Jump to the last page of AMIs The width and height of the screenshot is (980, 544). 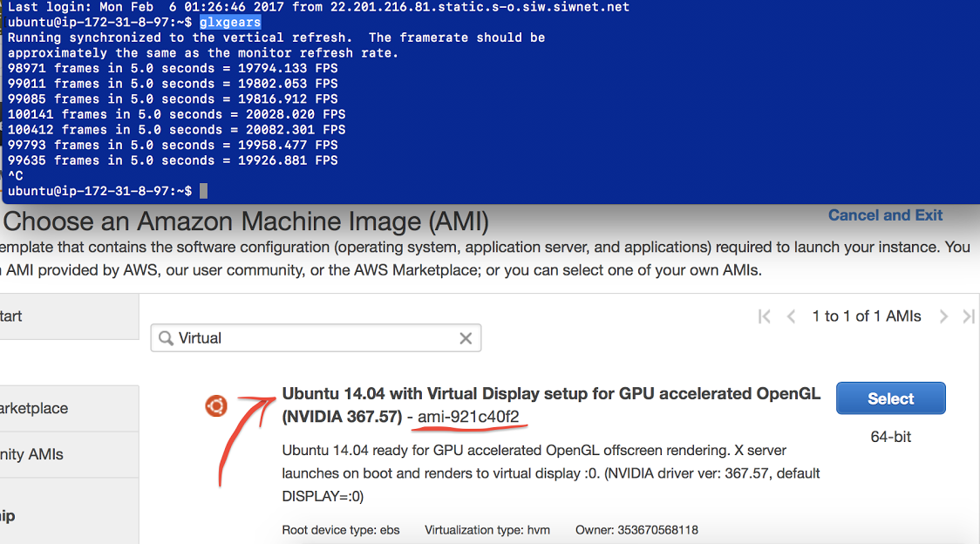pyautogui.click(x=969, y=316)
